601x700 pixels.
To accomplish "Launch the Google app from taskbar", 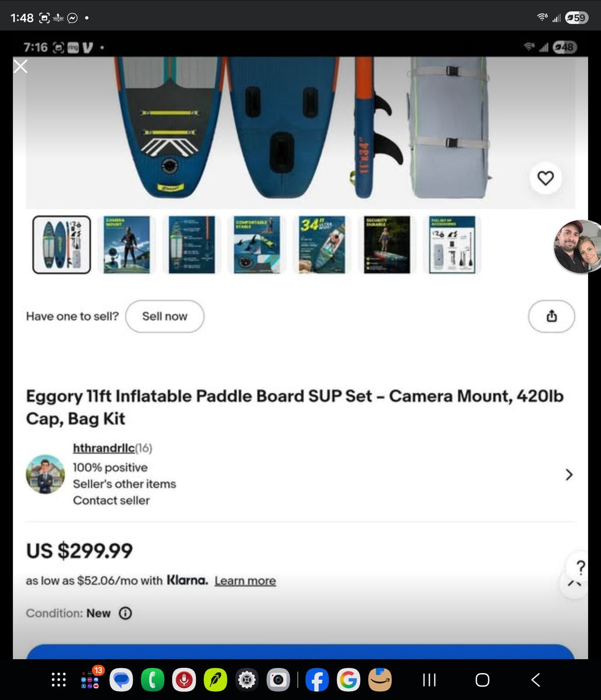I will [x=348, y=680].
